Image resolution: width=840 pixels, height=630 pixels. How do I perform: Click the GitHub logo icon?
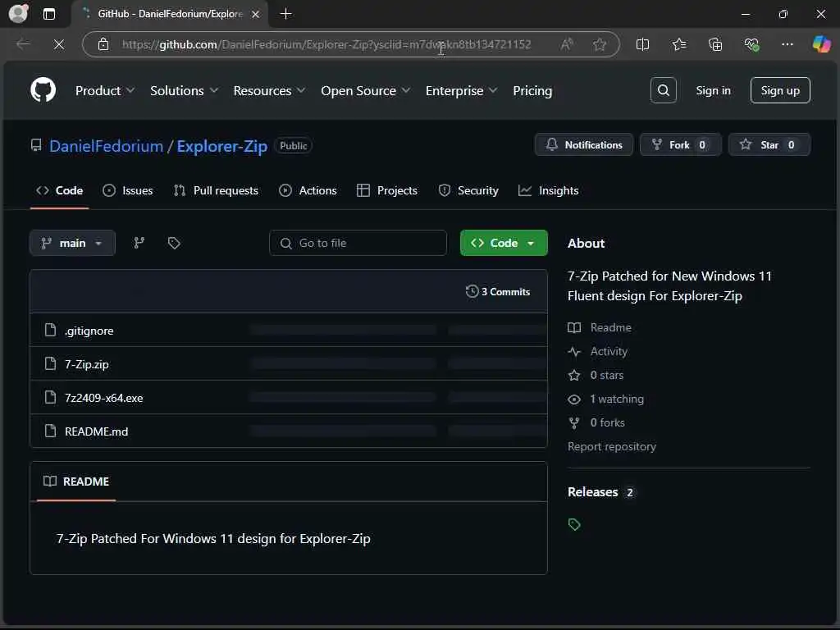pyautogui.click(x=43, y=90)
